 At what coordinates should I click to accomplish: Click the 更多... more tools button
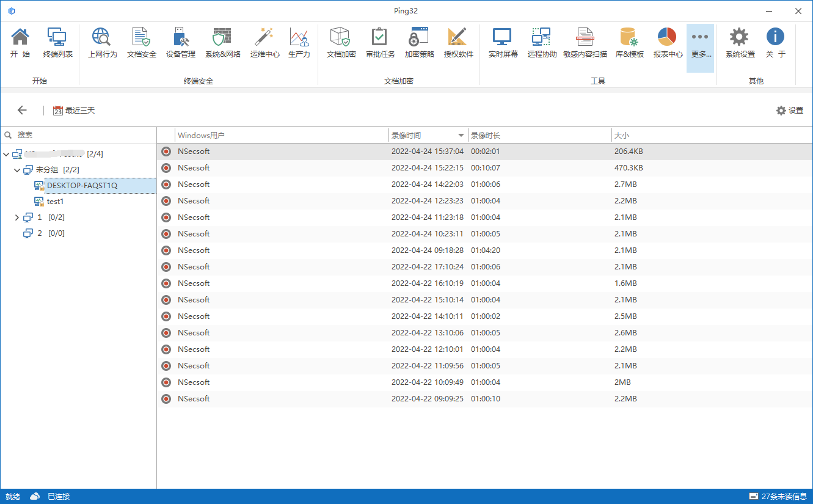[700, 48]
